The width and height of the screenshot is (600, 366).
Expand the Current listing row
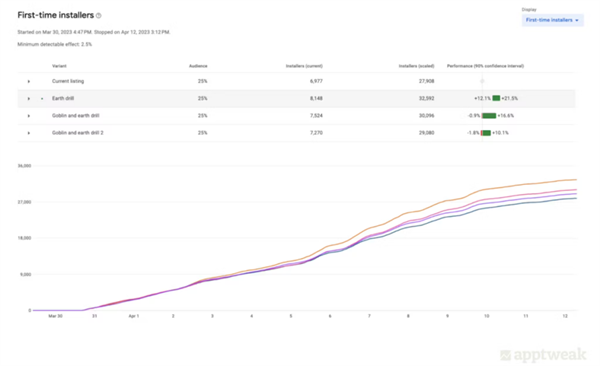tap(29, 82)
